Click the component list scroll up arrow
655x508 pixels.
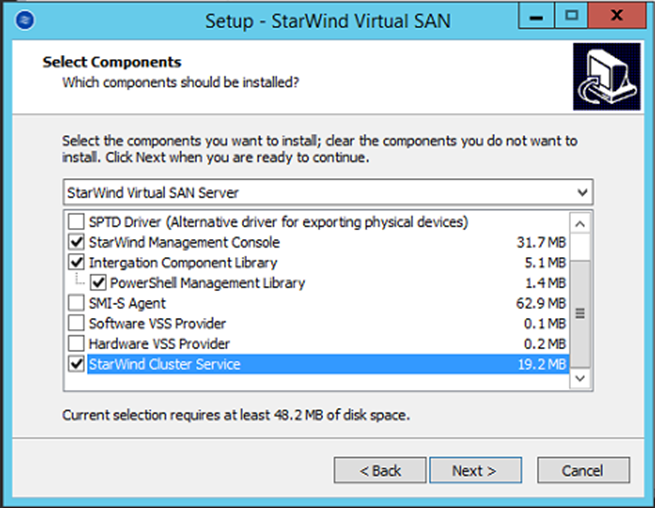click(580, 224)
